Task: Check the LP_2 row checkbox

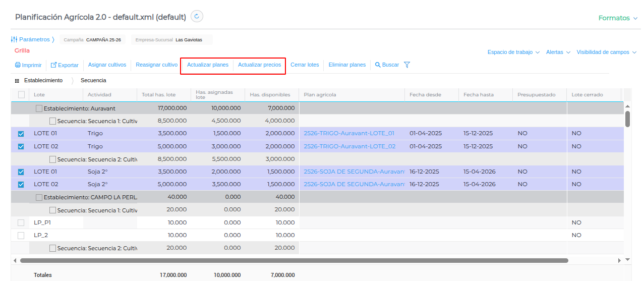Action: point(21,235)
